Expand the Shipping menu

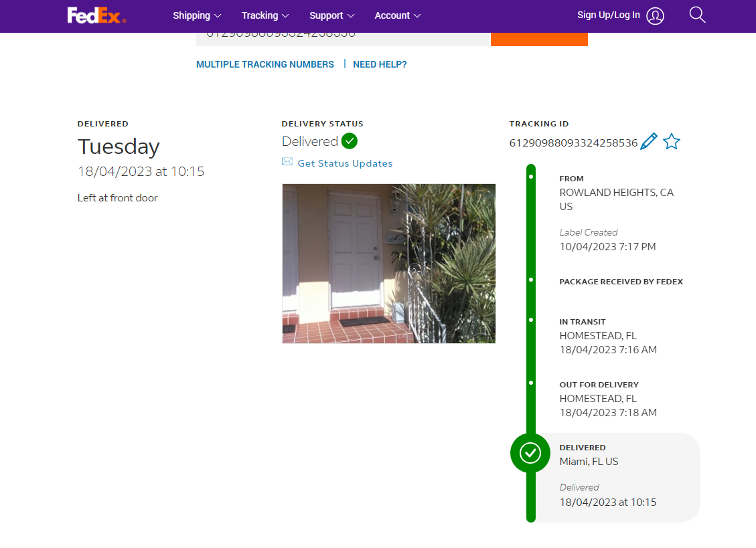coord(197,15)
